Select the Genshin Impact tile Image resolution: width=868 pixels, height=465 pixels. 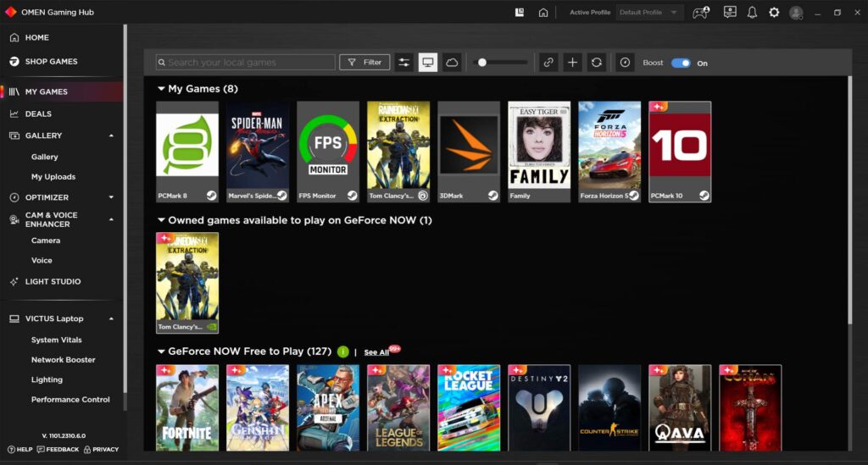(258, 408)
